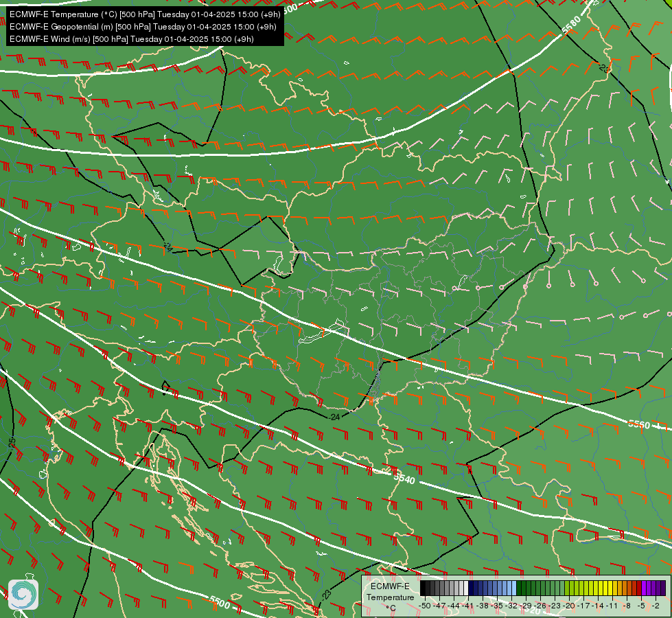Screen dimensions: 672x618
Task: Click the -44 legend tick label
Action: click(x=454, y=606)
